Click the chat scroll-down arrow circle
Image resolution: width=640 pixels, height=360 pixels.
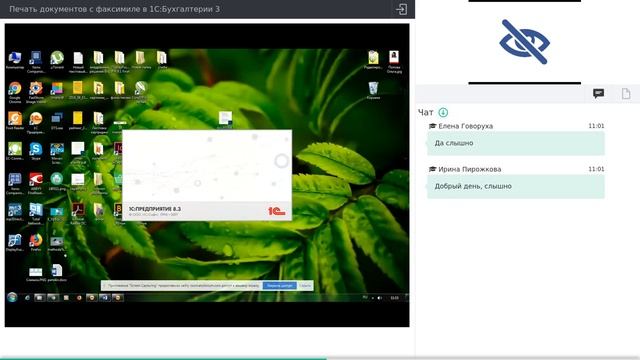click(443, 112)
